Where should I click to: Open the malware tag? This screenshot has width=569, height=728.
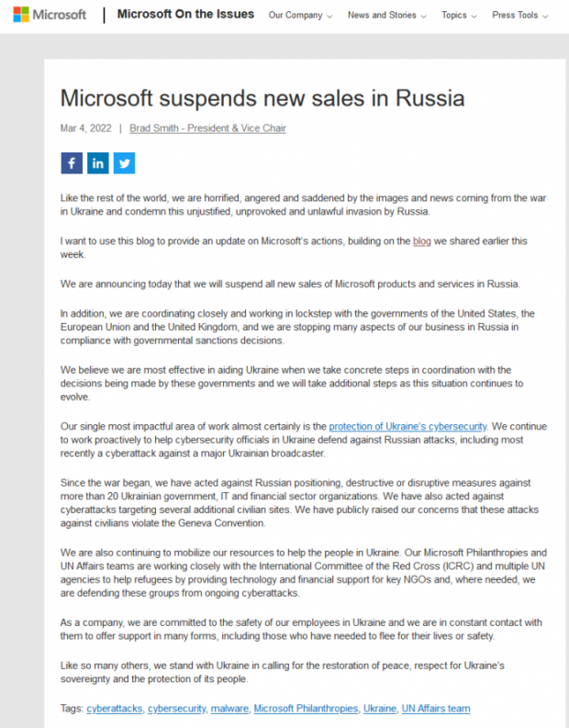(x=229, y=709)
